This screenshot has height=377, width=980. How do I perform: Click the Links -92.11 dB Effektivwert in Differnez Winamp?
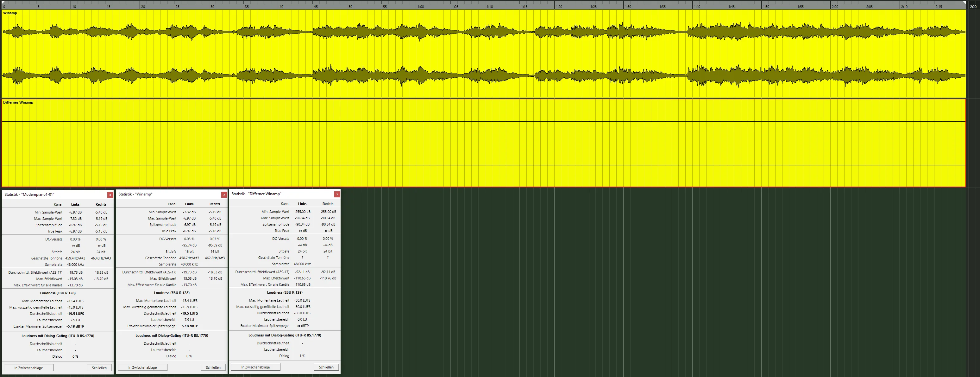302,272
